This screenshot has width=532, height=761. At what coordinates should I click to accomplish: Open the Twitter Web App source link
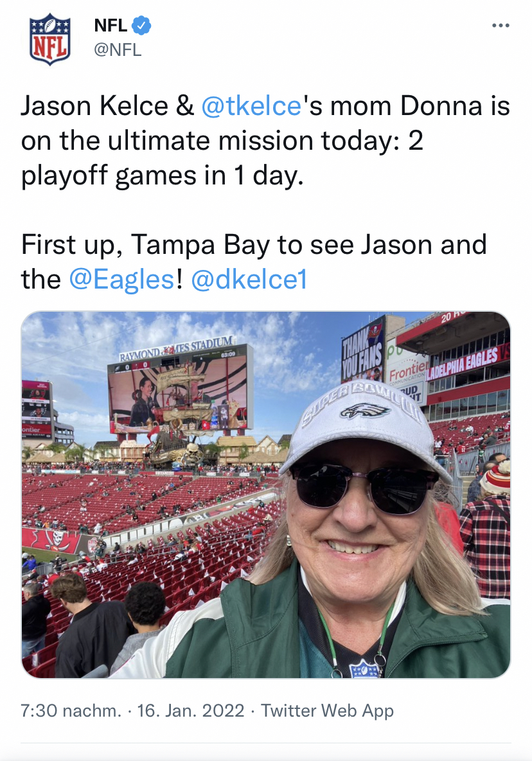coord(327,711)
